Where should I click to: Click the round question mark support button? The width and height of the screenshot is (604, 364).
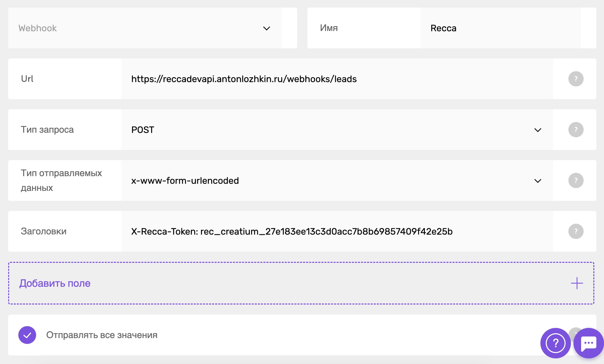click(555, 343)
